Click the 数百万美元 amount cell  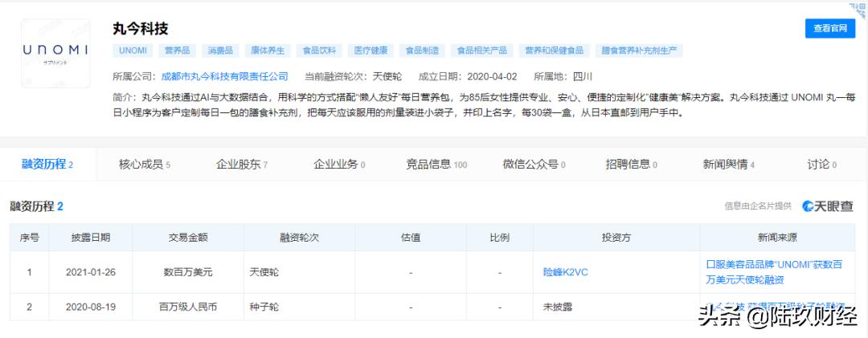188,272
